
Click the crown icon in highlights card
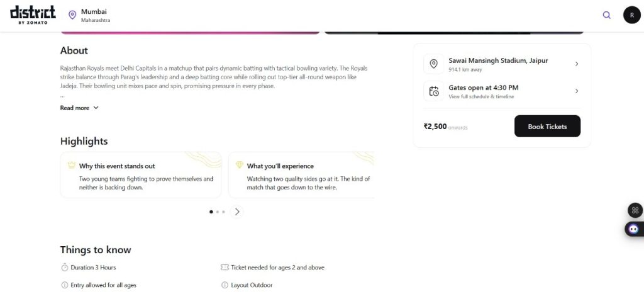point(71,166)
